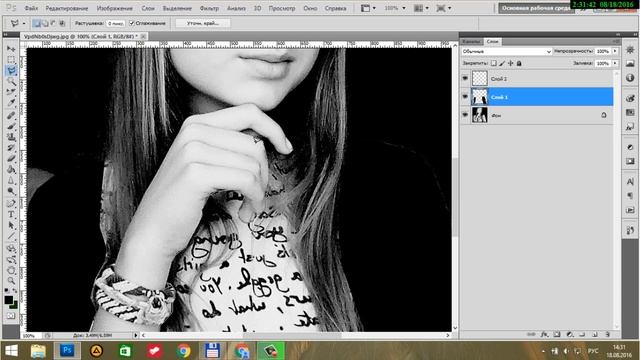Select the Quick Selection tool

coord(11,82)
